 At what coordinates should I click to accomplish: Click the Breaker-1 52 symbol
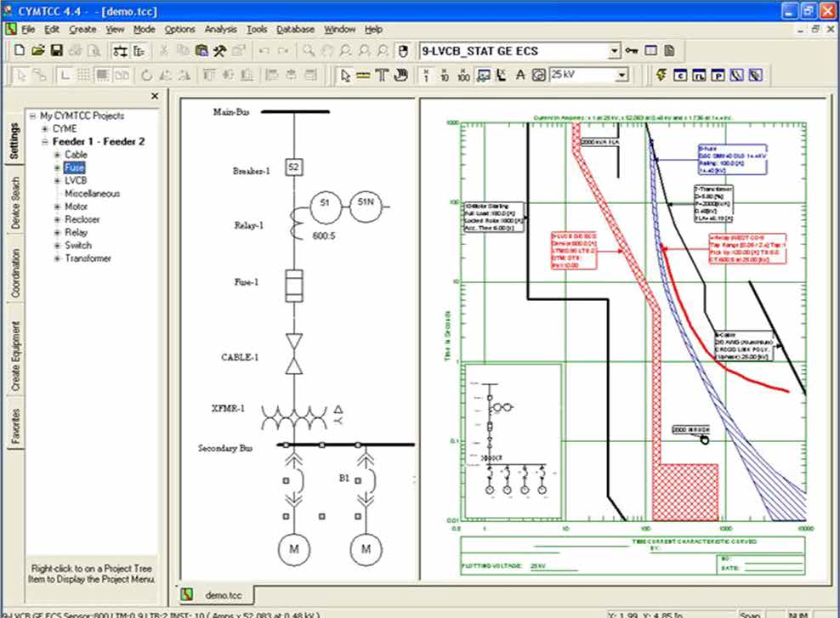(x=293, y=167)
